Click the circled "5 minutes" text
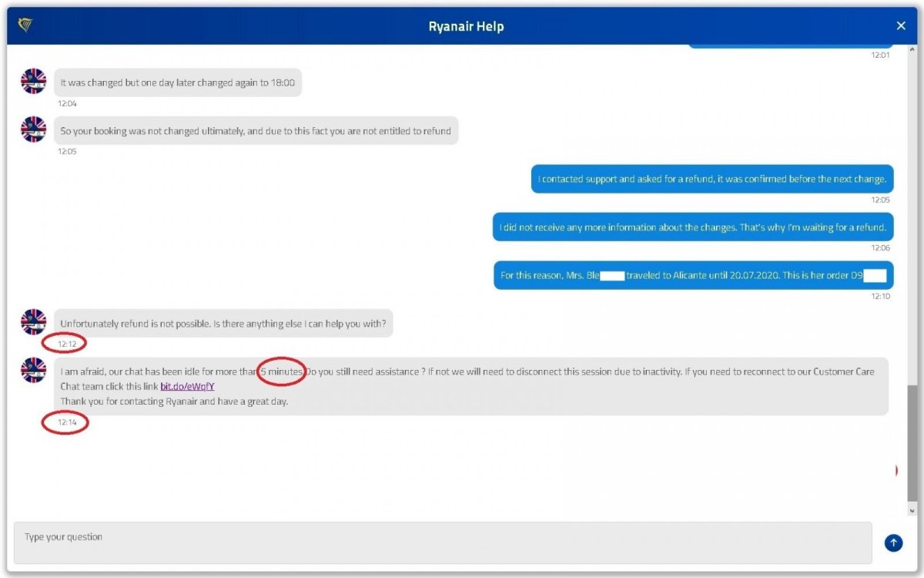 (282, 371)
